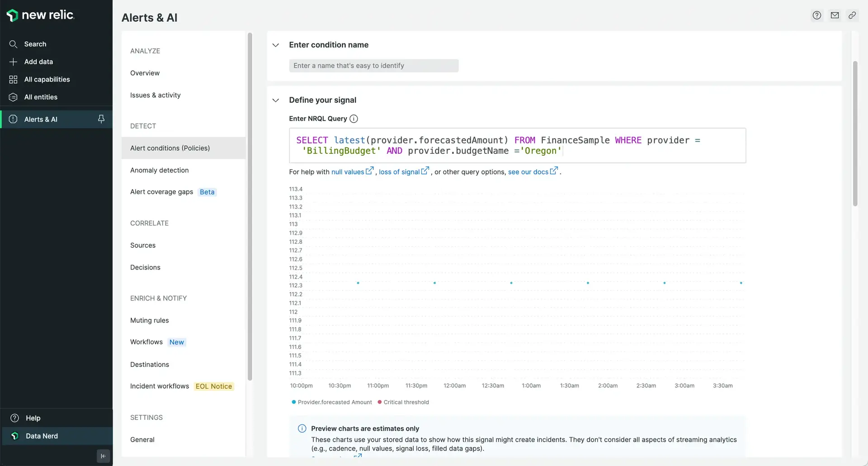Open the loss of signal link
868x466 pixels.
click(399, 172)
